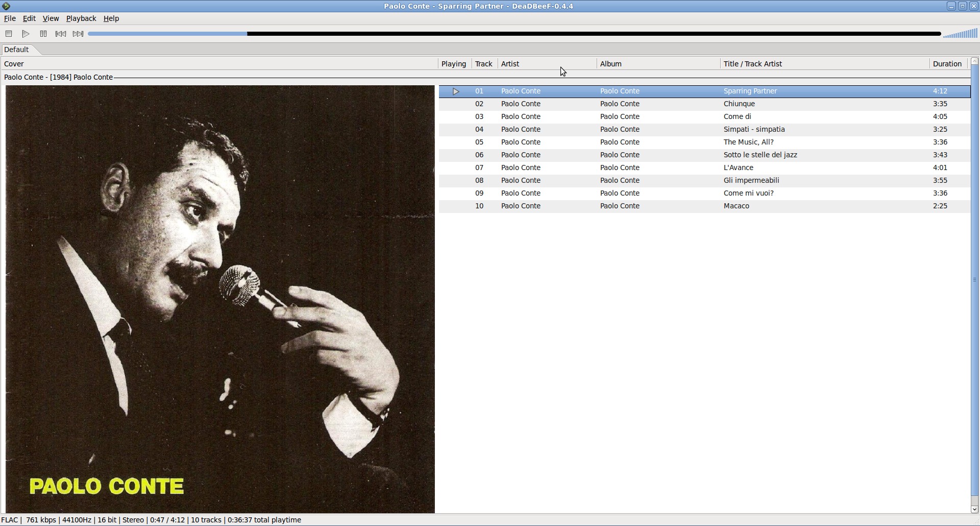Click the Album cell in track 10 row

click(620, 206)
